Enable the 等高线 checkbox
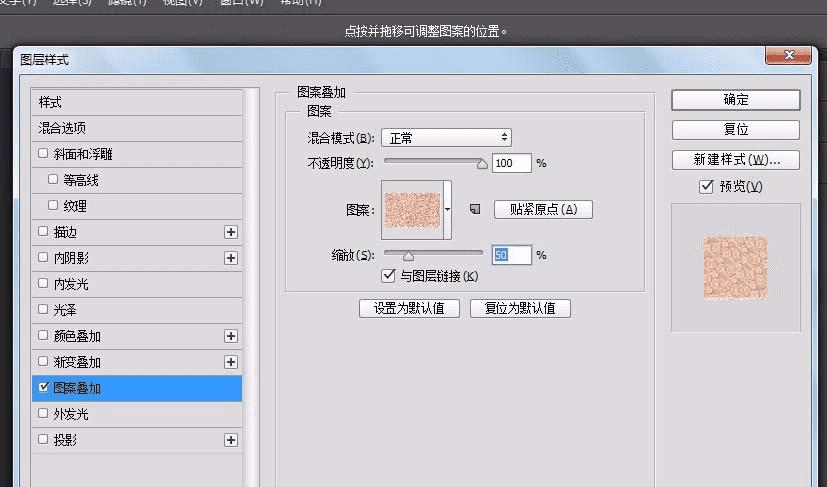This screenshot has width=827, height=487. [53, 179]
